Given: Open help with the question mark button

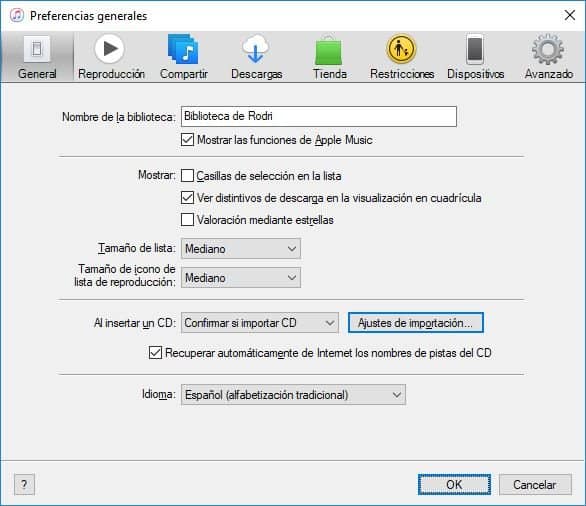Looking at the screenshot, I should coord(24,484).
